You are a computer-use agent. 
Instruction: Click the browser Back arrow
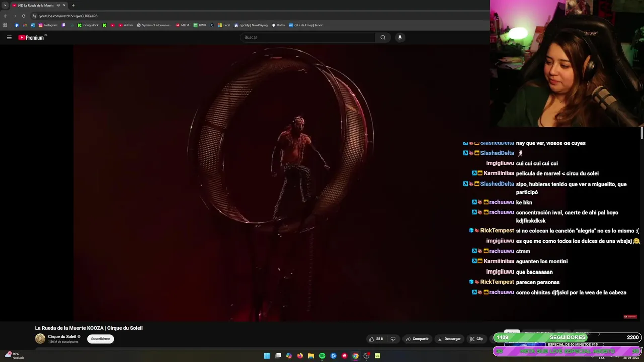[x=5, y=16]
